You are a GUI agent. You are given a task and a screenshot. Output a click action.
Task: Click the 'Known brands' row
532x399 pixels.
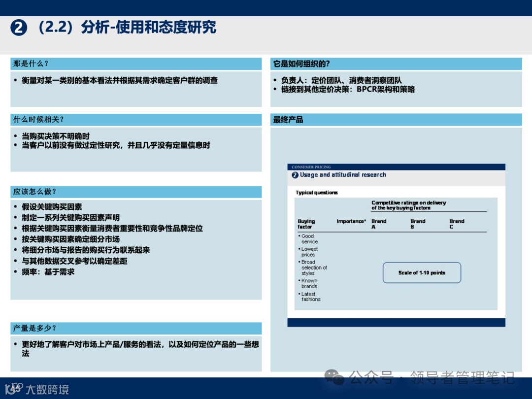pos(308,284)
